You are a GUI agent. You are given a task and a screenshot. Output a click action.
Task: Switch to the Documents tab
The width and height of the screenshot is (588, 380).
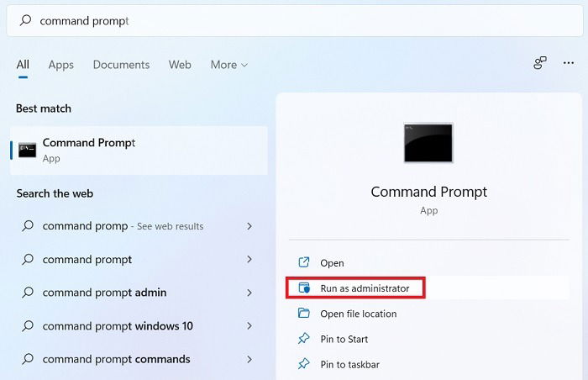[x=121, y=65]
